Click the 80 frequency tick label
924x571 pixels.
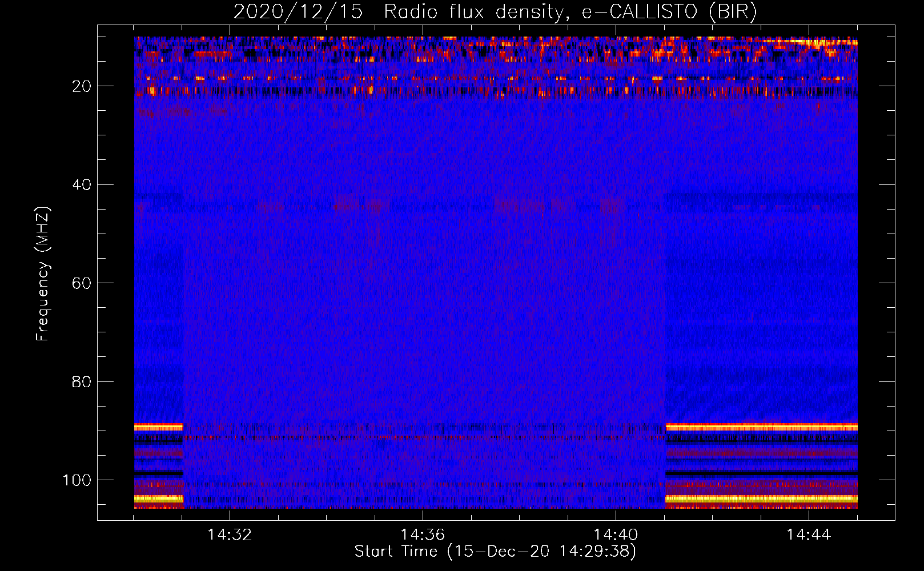82,382
